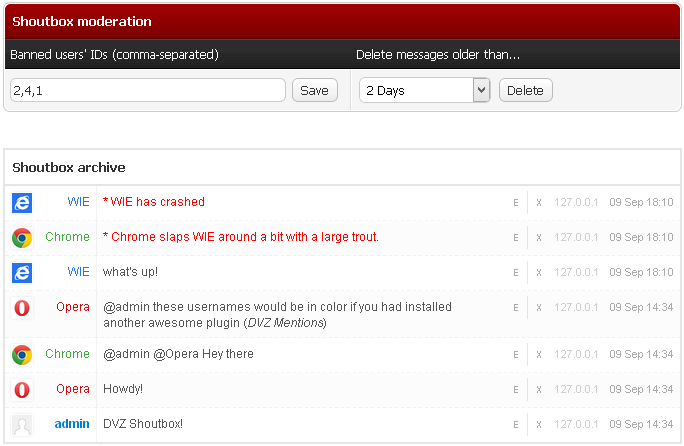Click the E edit icon for 'DVZ Shoutbox!' message
Screen dimensions: 684x446
(516, 424)
